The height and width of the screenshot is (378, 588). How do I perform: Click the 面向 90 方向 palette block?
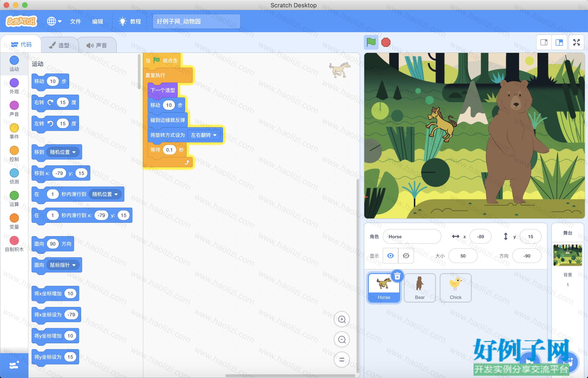53,244
